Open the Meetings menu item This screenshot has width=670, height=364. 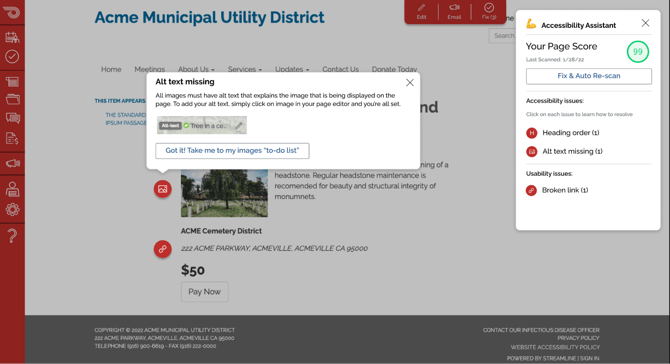[x=150, y=69]
